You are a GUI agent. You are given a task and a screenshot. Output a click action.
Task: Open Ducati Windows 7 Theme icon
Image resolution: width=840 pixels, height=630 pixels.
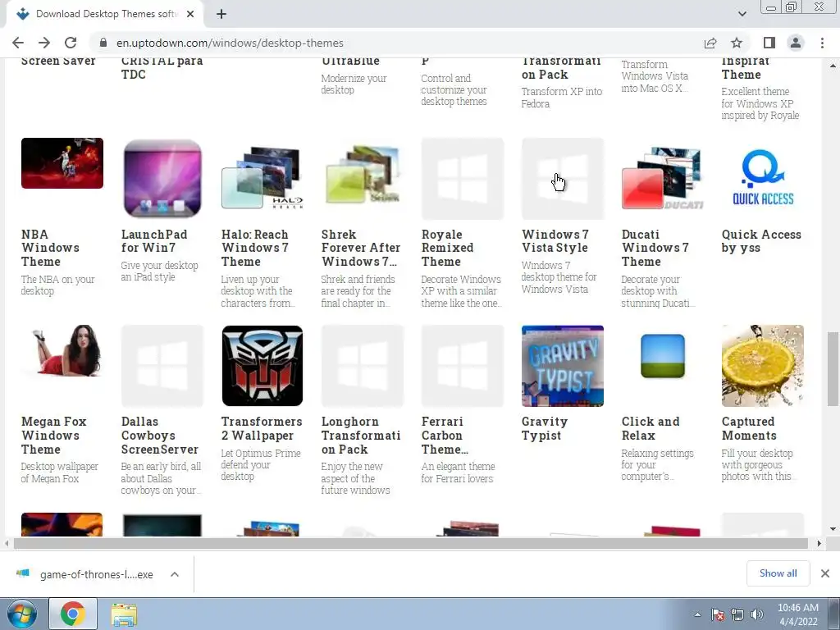click(x=663, y=178)
